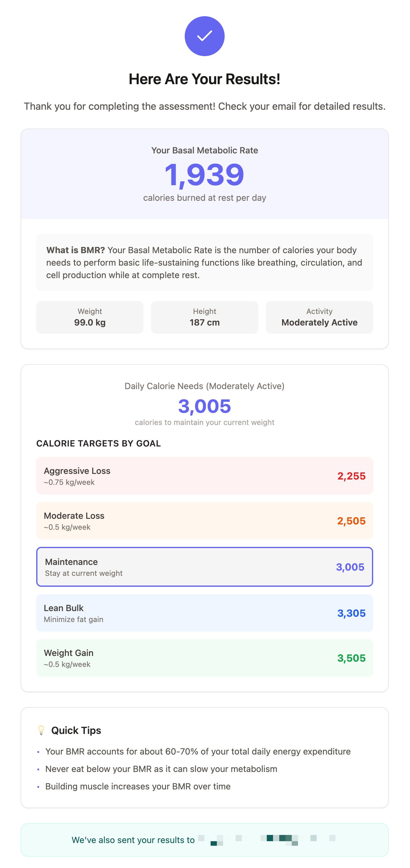
Task: Click the building muscle increases BMR tip
Action: 138,786
